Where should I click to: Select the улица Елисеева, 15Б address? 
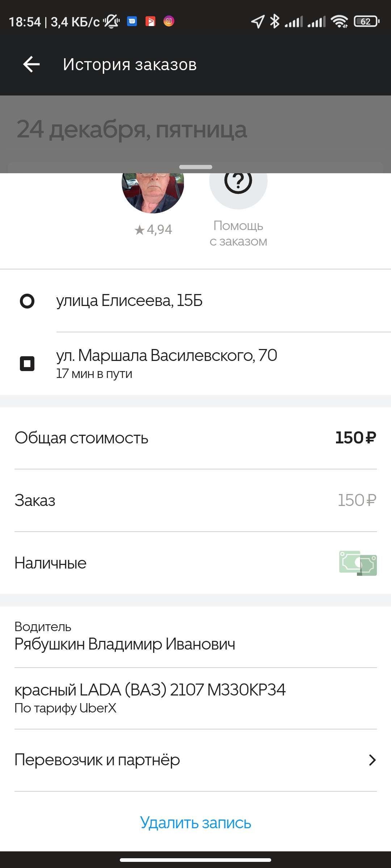(129, 301)
